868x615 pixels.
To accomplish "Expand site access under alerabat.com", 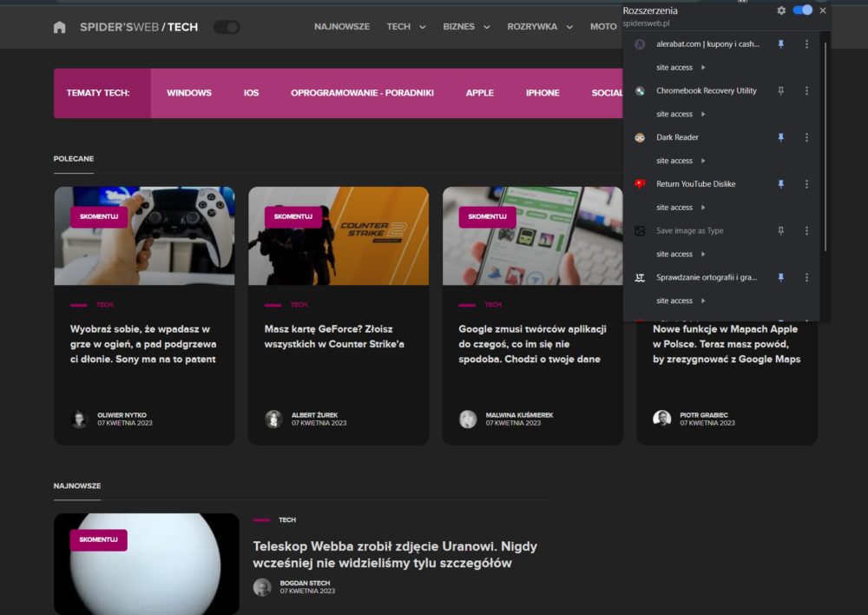I will [x=681, y=67].
